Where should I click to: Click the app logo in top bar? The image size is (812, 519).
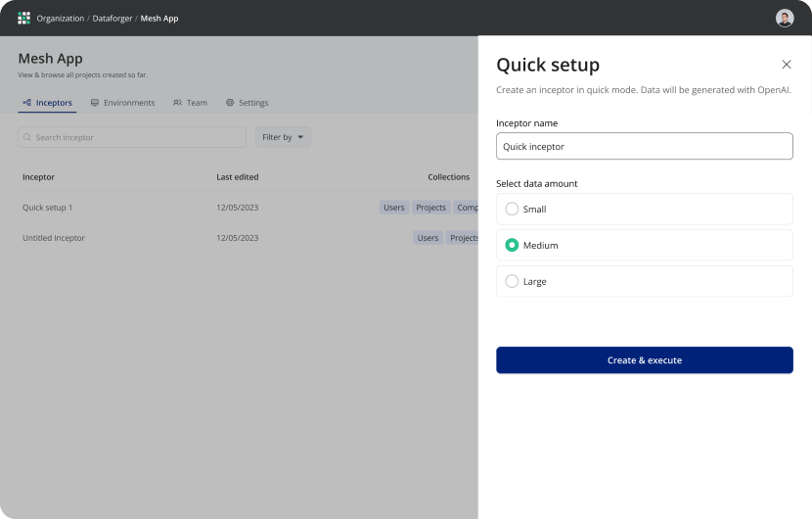[x=23, y=18]
